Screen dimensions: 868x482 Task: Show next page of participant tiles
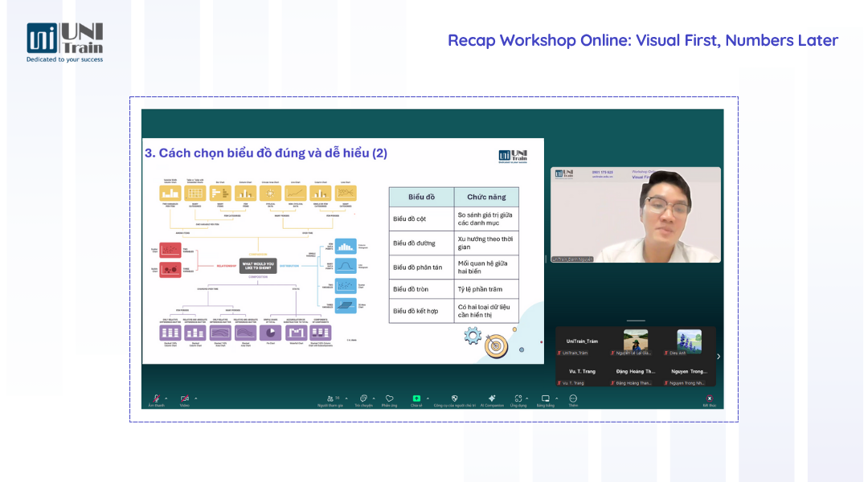(x=719, y=357)
